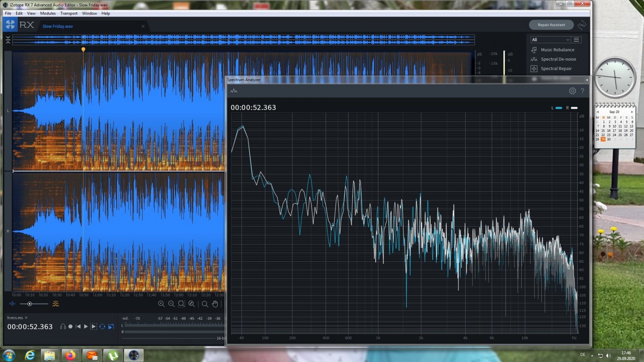The width and height of the screenshot is (644, 362).
Task: Select the zoom magnifier tool
Action: [205, 304]
